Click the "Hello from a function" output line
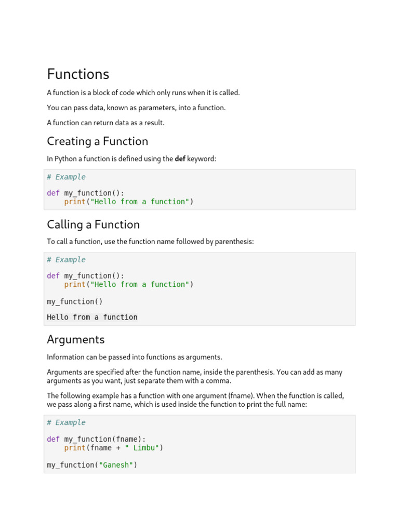Image resolution: width=399 pixels, height=532 pixels. click(x=92, y=317)
